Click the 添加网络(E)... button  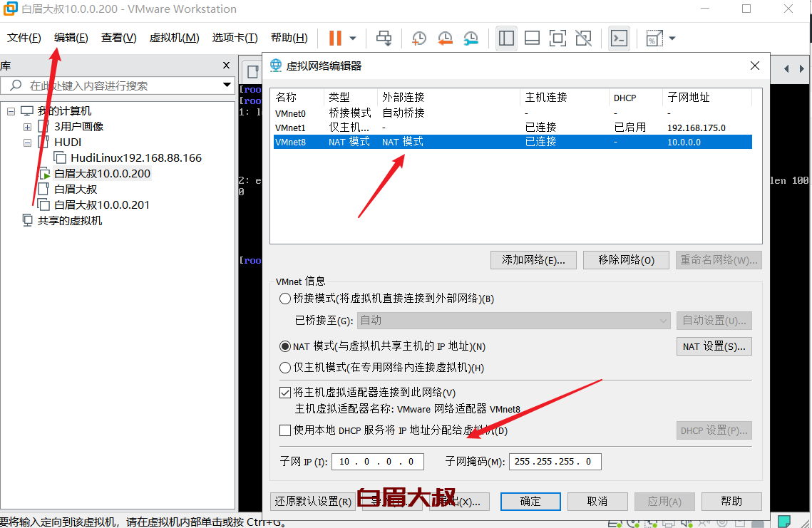tap(533, 260)
